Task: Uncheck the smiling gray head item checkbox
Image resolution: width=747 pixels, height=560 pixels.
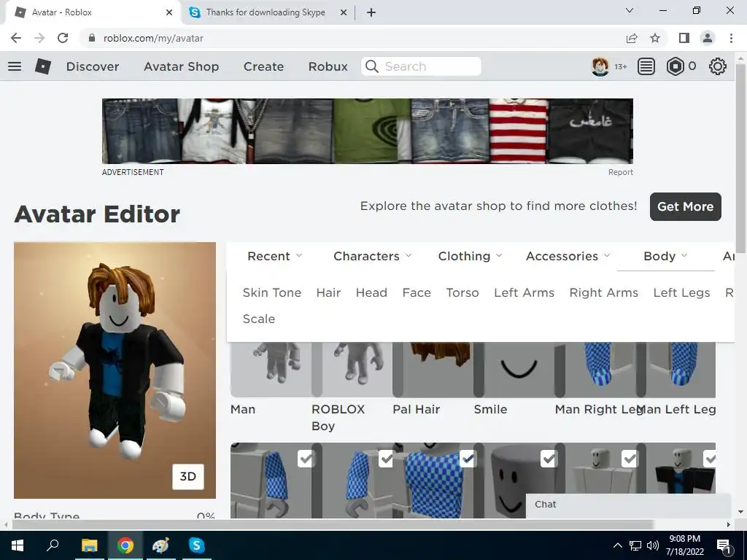Action: (549, 459)
